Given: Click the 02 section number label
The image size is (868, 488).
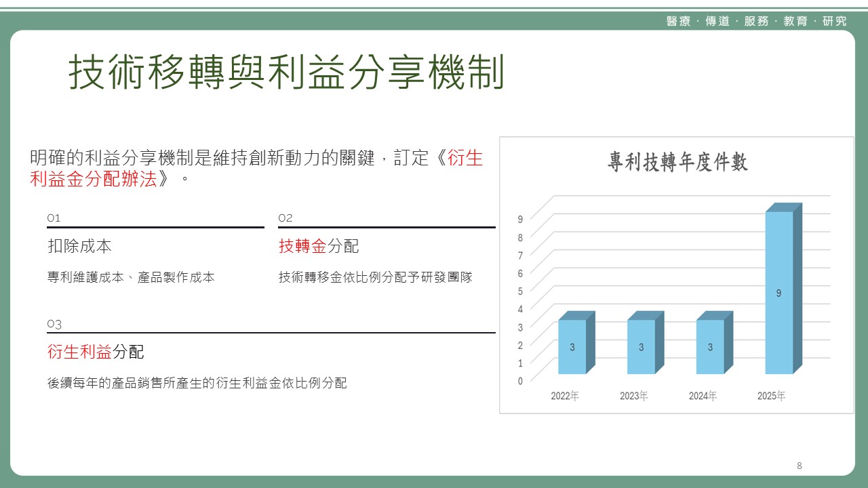Looking at the screenshot, I should [285, 218].
